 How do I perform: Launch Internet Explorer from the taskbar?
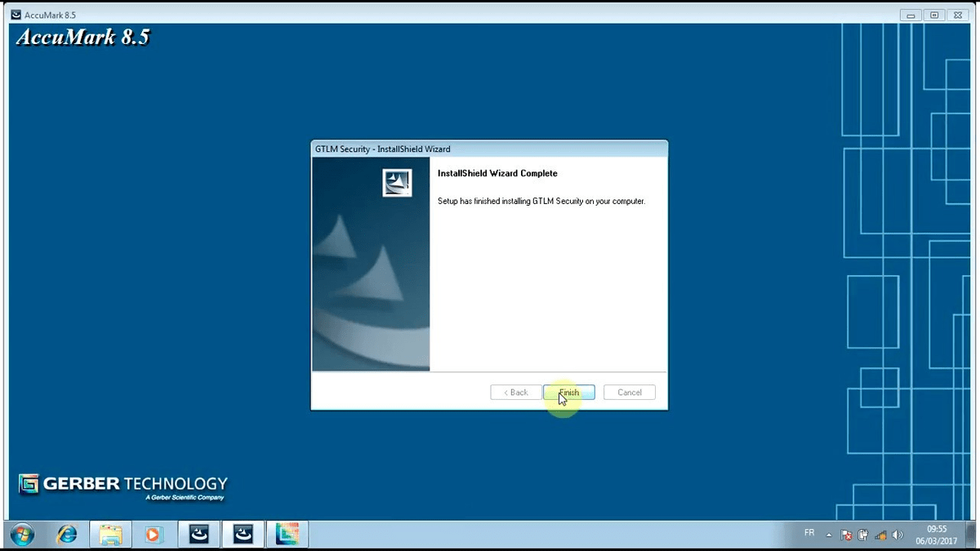[67, 534]
